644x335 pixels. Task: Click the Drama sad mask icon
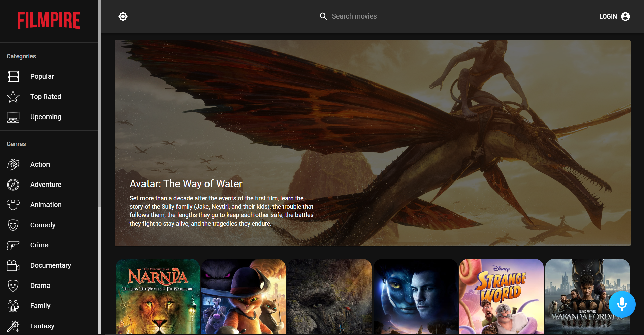(13, 286)
